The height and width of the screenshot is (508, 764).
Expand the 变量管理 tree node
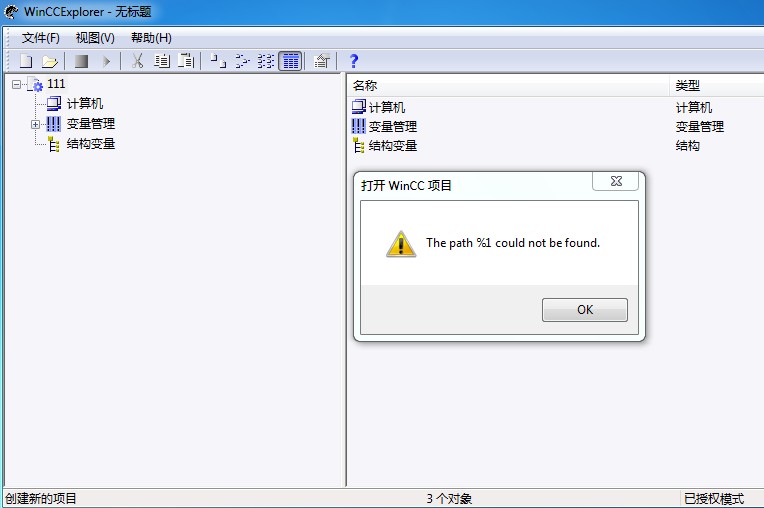(x=36, y=125)
